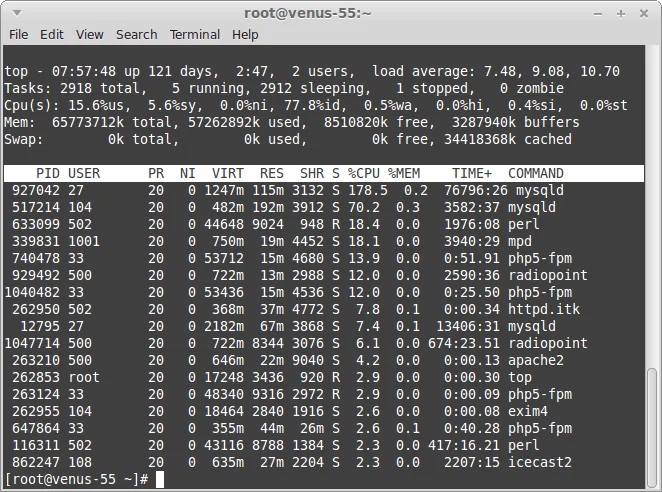Click the %CPU column header
662x492 pixels.
[x=364, y=173]
